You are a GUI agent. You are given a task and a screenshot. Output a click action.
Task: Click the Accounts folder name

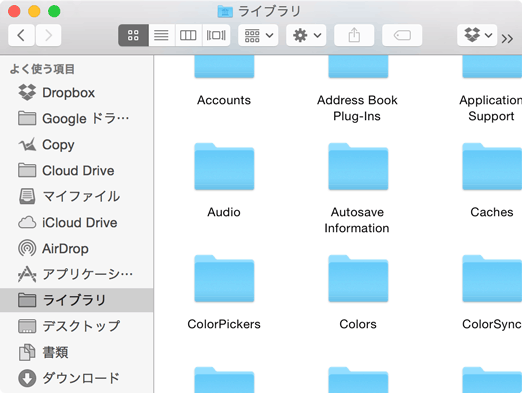(x=224, y=100)
